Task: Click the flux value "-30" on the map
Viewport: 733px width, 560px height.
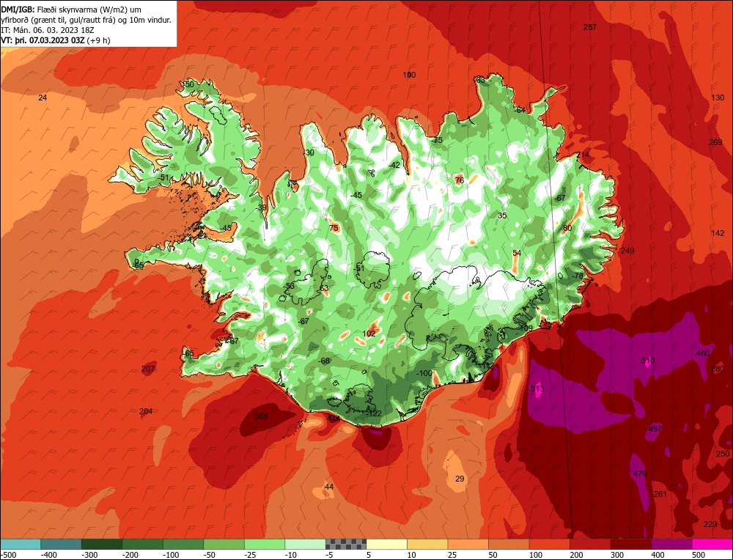Action: [x=309, y=152]
